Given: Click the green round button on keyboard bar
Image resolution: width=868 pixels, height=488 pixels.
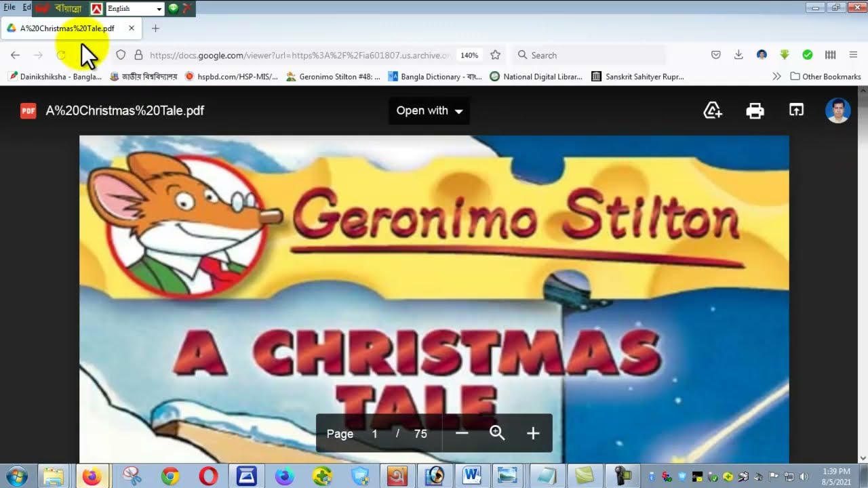Looking at the screenshot, I should coord(173,8).
